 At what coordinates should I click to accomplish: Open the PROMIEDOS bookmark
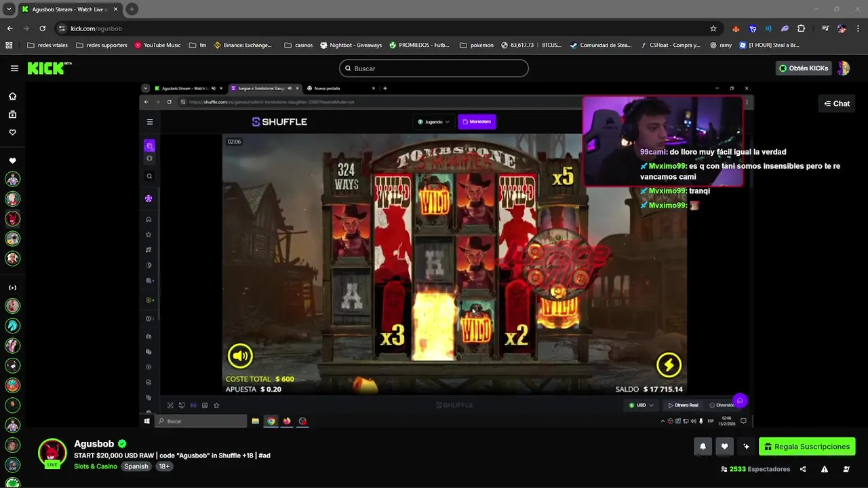coord(419,45)
